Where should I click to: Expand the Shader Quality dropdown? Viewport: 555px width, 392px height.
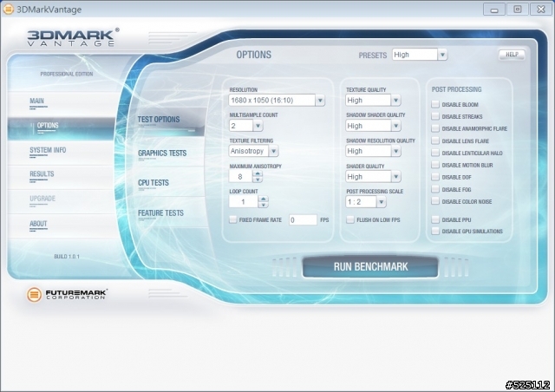click(x=395, y=176)
